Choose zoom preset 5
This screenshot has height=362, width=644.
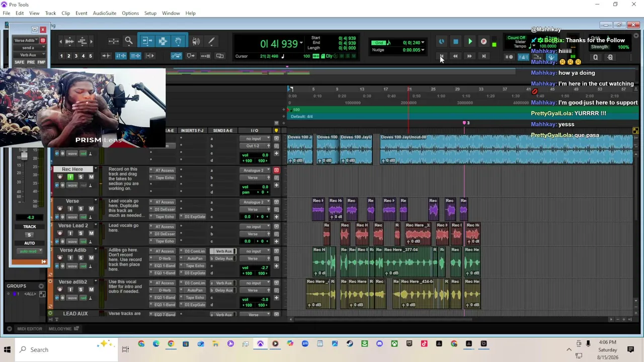[91, 56]
